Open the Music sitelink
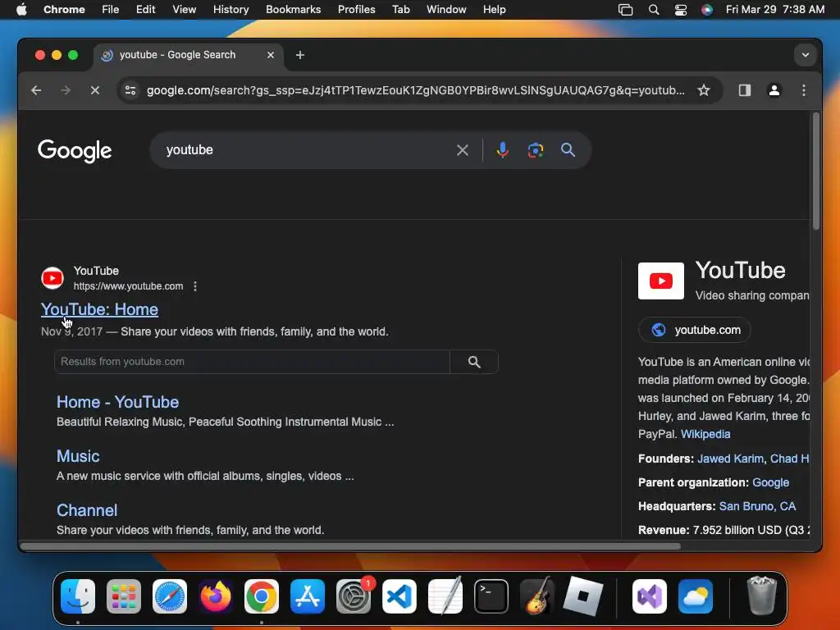 coord(78,456)
